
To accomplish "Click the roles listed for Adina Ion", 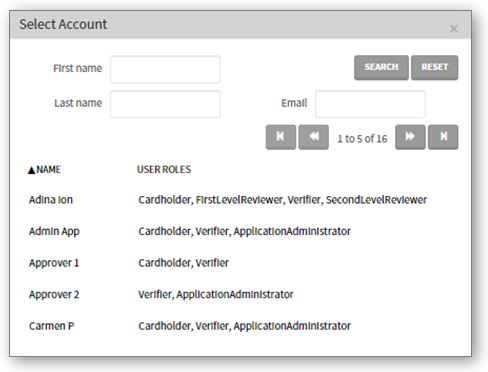I will coord(283,200).
